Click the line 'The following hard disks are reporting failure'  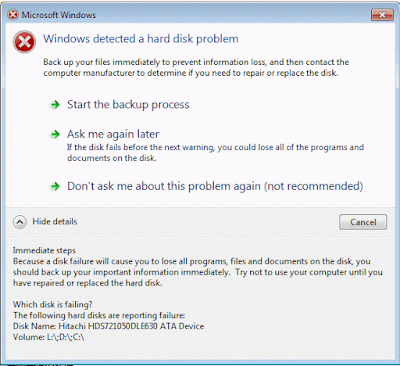(99, 315)
